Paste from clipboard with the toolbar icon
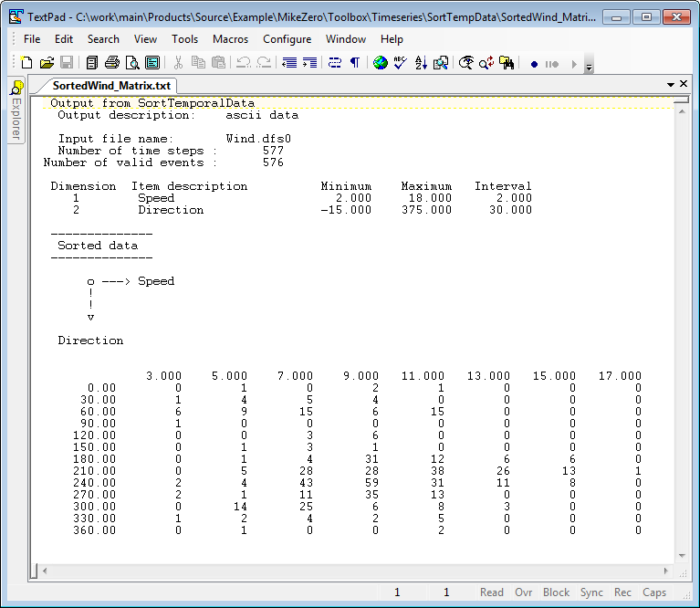This screenshot has height=608, width=700. tap(218, 63)
